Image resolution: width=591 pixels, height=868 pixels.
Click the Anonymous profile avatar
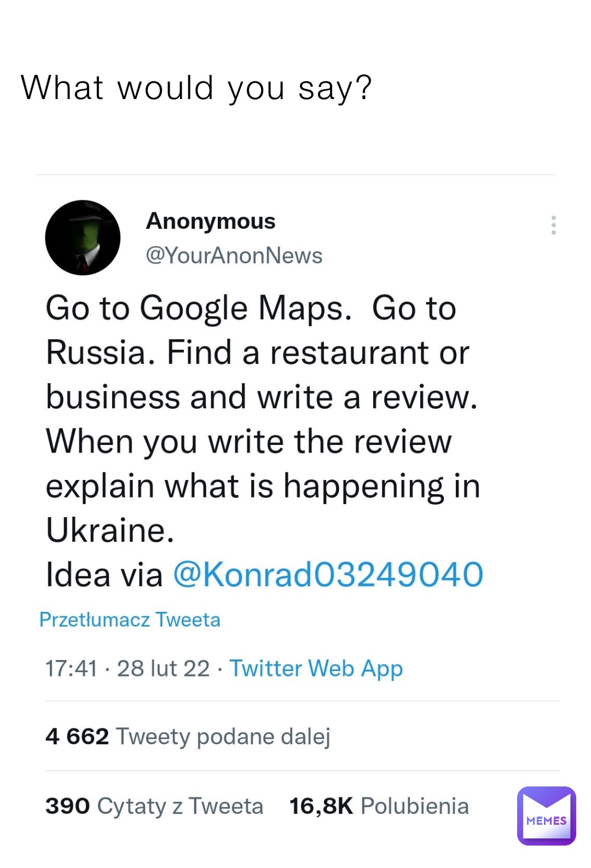coord(83,238)
